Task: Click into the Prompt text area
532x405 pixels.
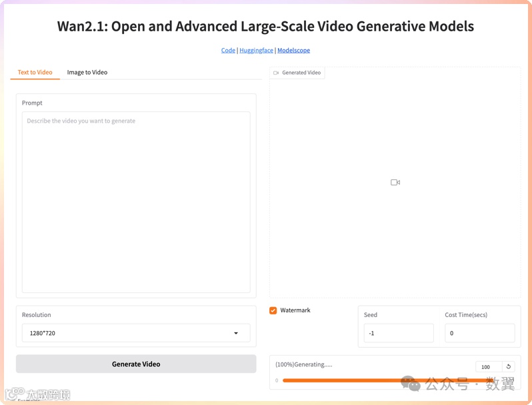Action: pos(136,202)
